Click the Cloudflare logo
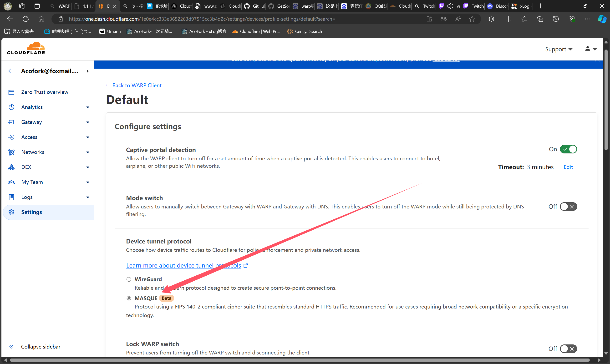 click(x=26, y=48)
